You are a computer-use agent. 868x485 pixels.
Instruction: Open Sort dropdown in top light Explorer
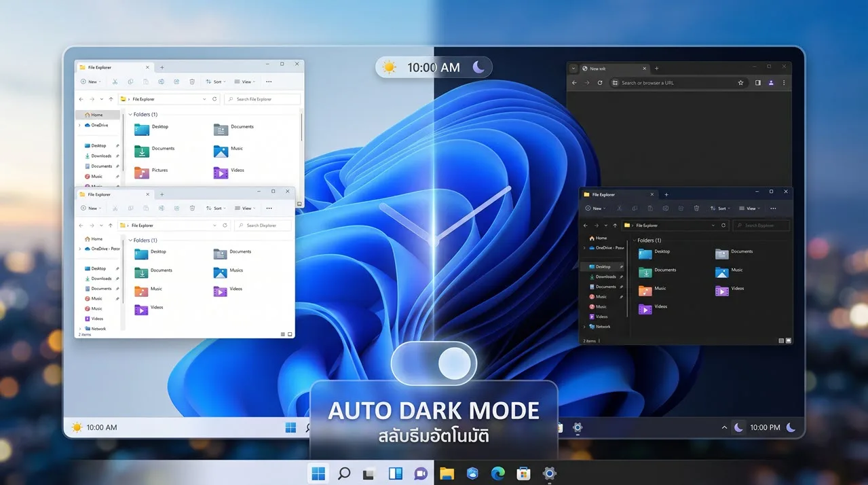coord(215,82)
